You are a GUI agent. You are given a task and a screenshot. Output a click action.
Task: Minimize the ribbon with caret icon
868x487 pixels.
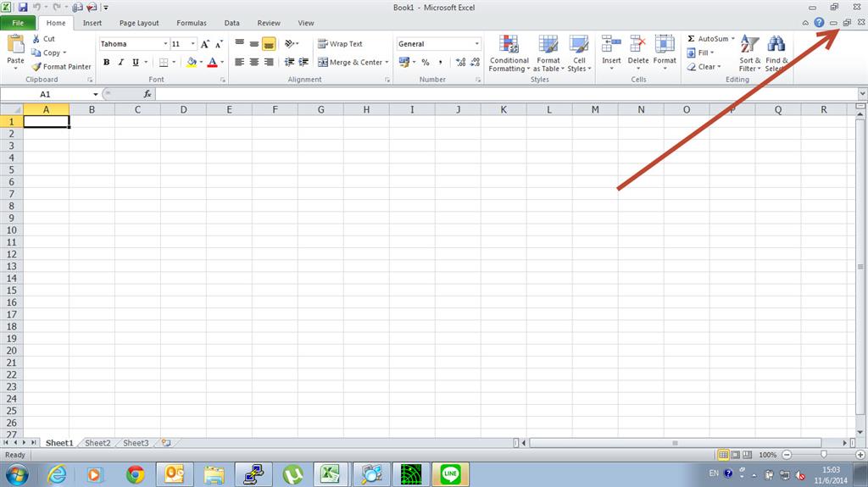pyautogui.click(x=805, y=23)
